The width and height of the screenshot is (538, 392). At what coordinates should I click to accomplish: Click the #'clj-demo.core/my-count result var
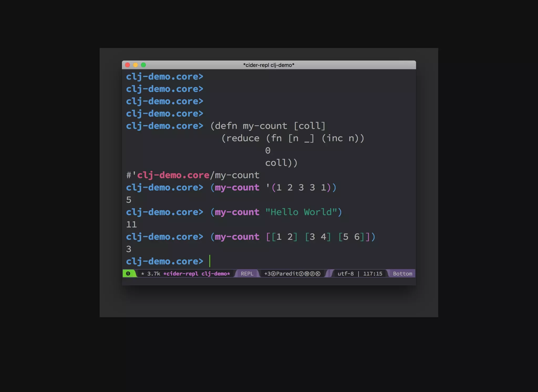193,175
